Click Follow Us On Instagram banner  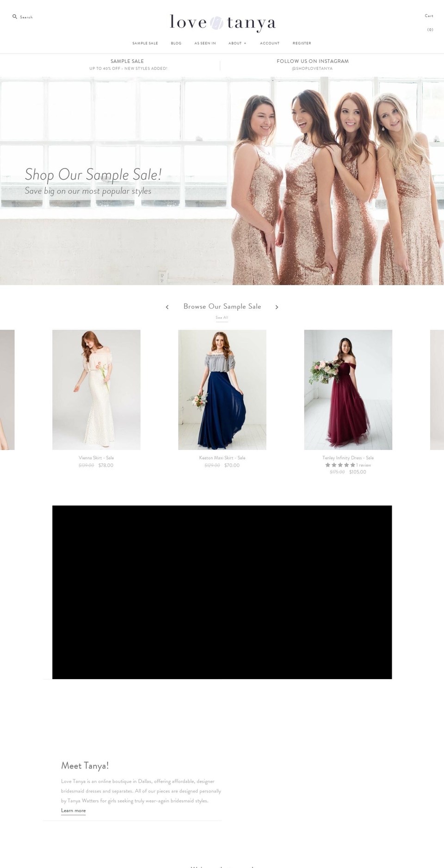pyautogui.click(x=313, y=64)
